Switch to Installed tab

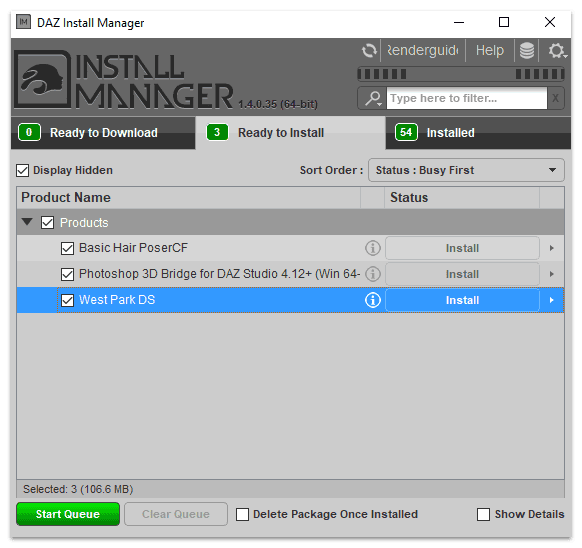tap(478, 133)
